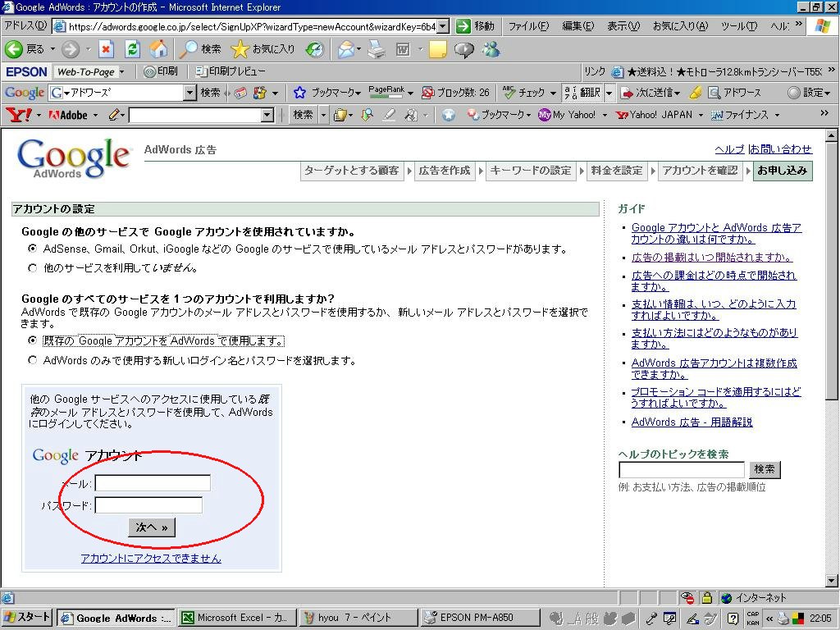Click the ヘルプのトピックを検索 input field
The image size is (840, 630).
[682, 470]
